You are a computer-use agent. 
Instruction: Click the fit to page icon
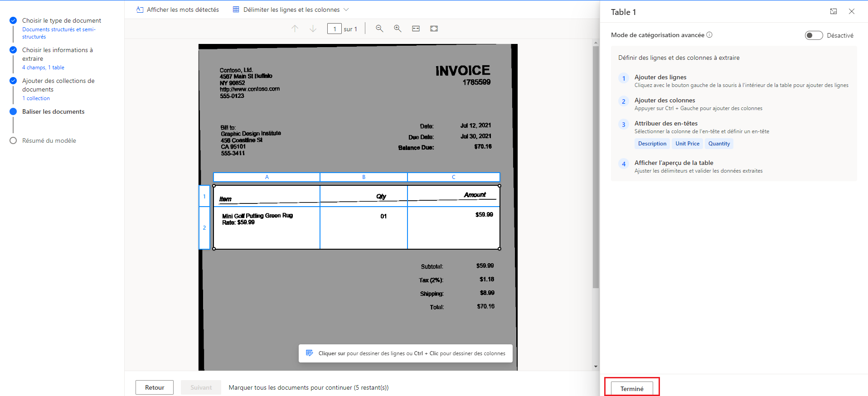[x=434, y=29]
